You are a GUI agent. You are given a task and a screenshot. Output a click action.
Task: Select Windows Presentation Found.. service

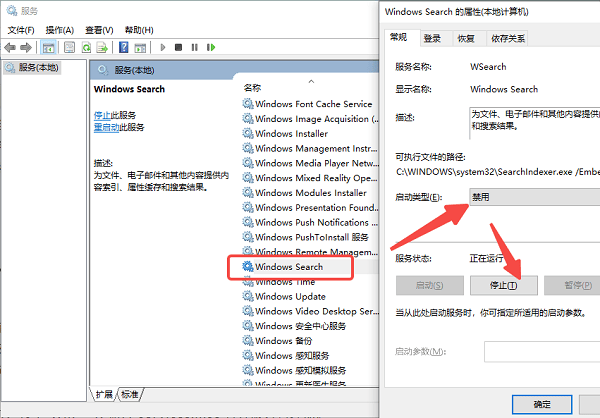[316, 207]
